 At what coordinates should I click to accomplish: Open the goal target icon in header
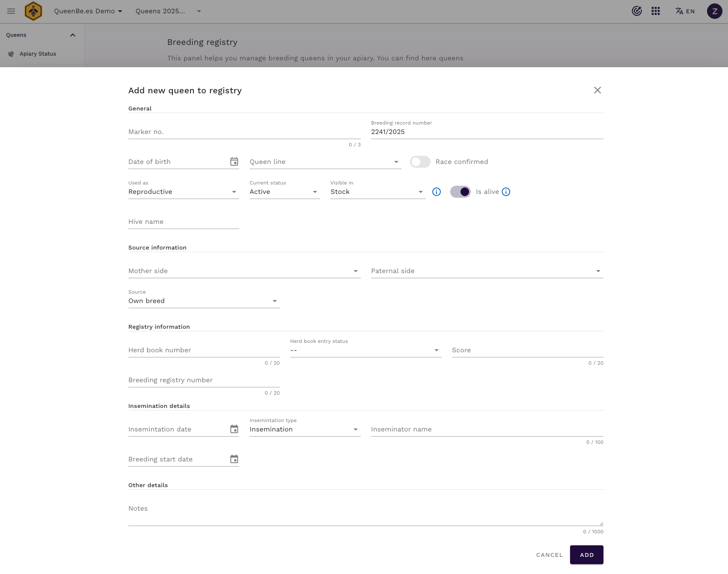(x=636, y=11)
